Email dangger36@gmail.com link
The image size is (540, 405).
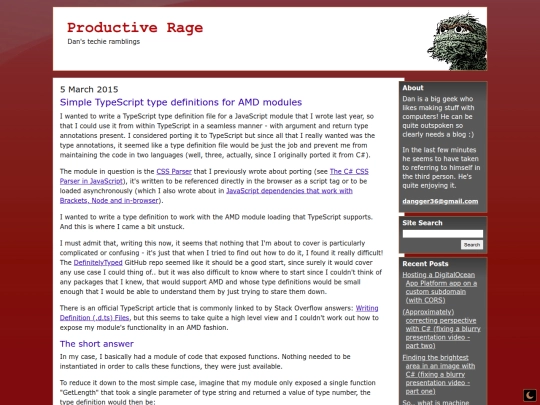[x=440, y=201]
